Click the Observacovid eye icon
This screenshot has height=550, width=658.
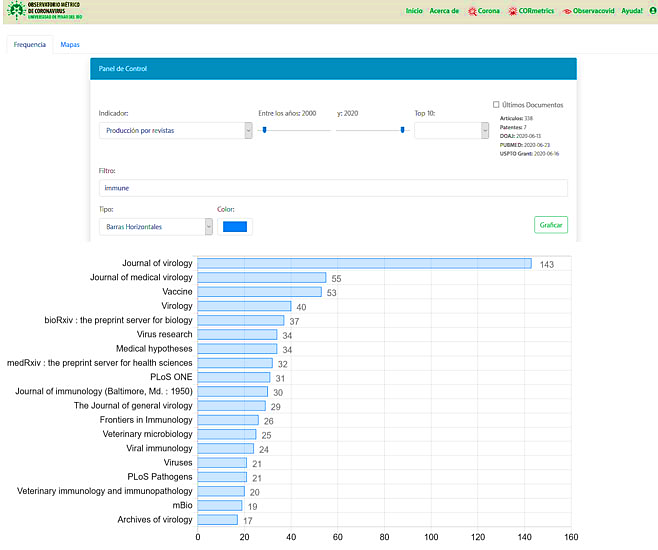click(x=566, y=11)
